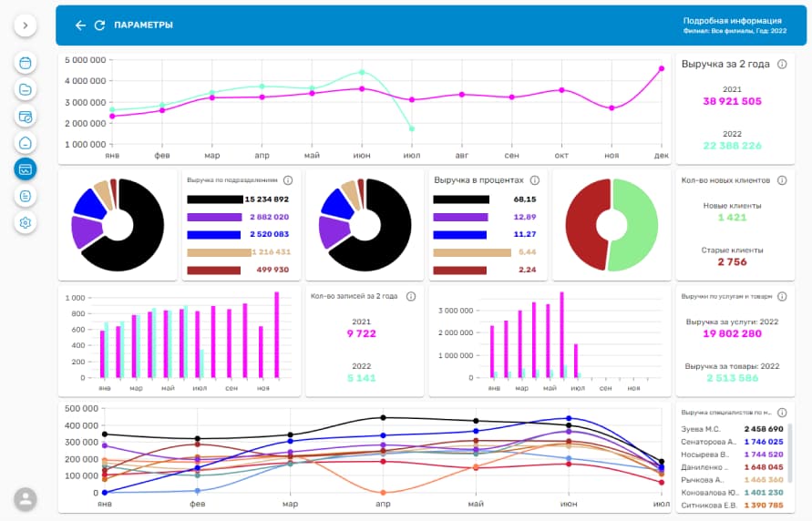Open the document list sidebar icon
Image resolution: width=812 pixels, height=521 pixels.
coord(26,196)
